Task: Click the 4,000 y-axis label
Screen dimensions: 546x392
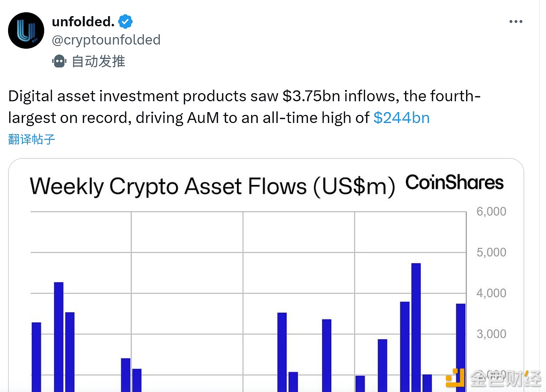Action: (x=491, y=293)
